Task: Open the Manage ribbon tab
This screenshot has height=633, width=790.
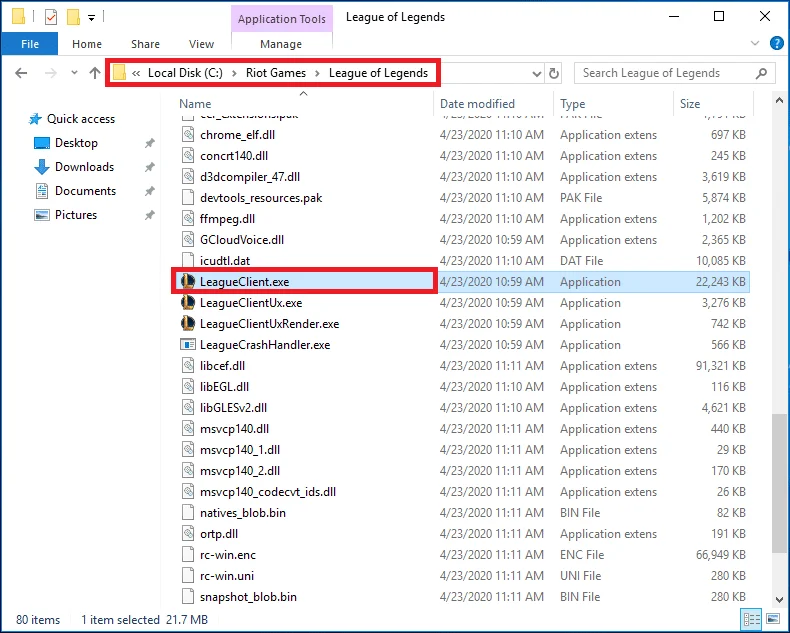Action: click(x=281, y=44)
